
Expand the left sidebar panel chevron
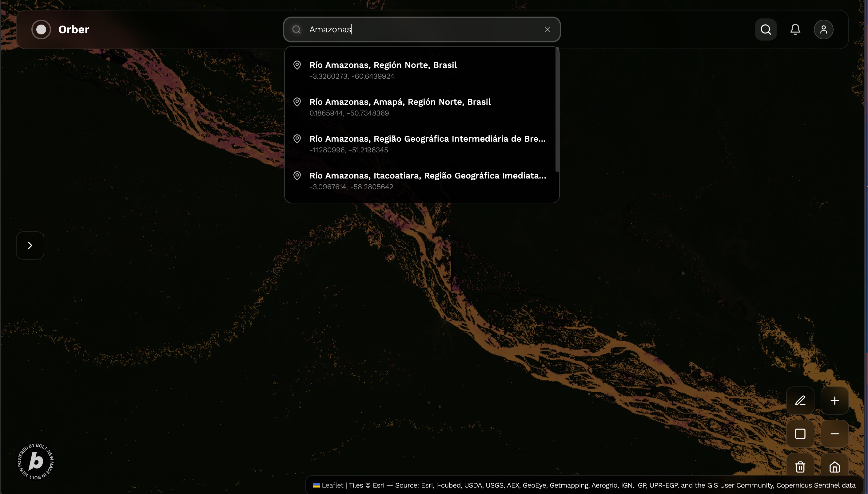coord(30,245)
